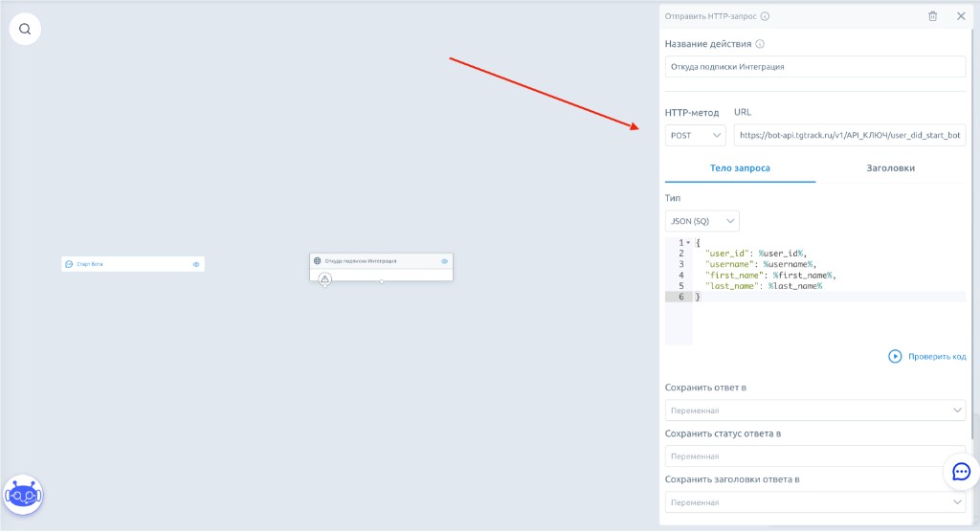Click Сохранить статус ответа в variable field
This screenshot has width=980, height=532.
tap(815, 456)
